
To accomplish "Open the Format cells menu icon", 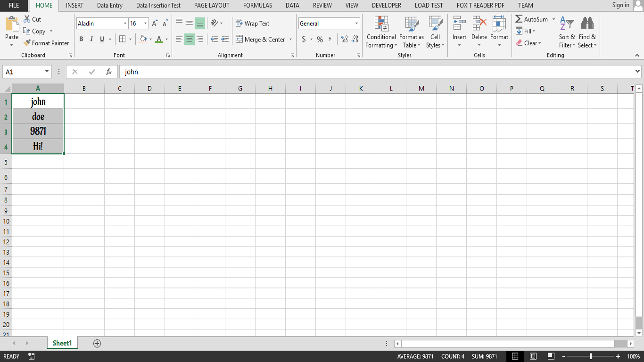I will tap(499, 24).
